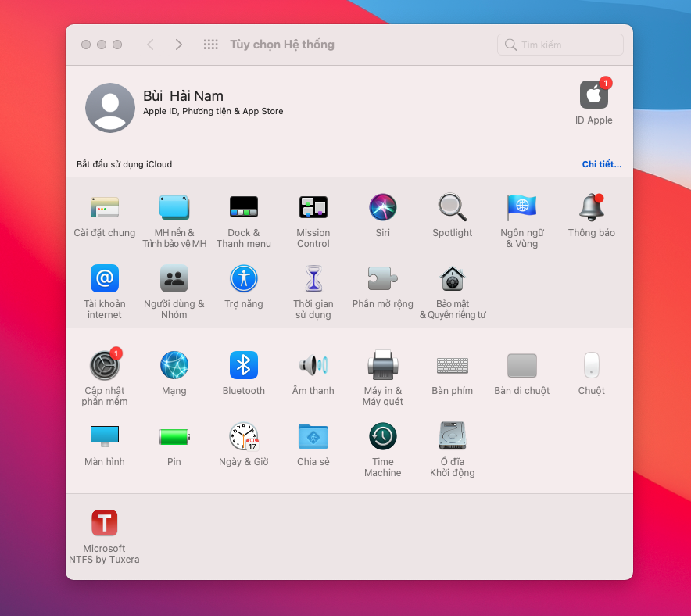691x616 pixels.
Task: Open Chia sẻ sharing settings
Action: [313, 436]
